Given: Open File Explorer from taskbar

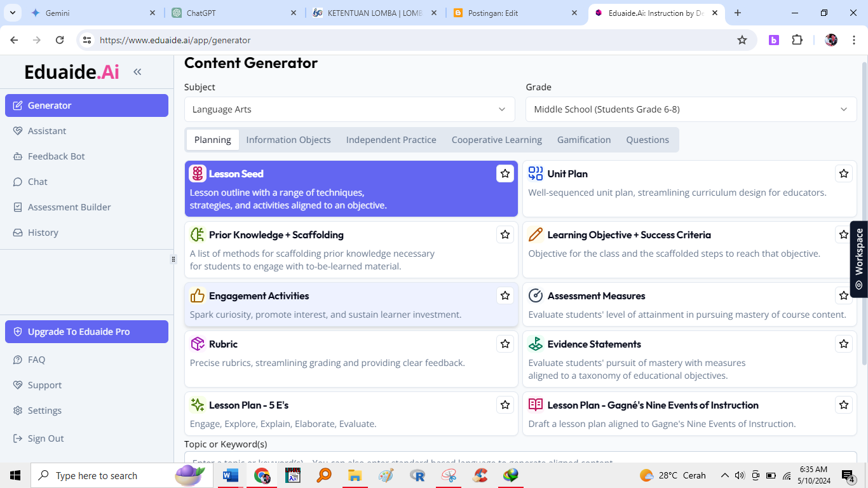Looking at the screenshot, I should (355, 475).
